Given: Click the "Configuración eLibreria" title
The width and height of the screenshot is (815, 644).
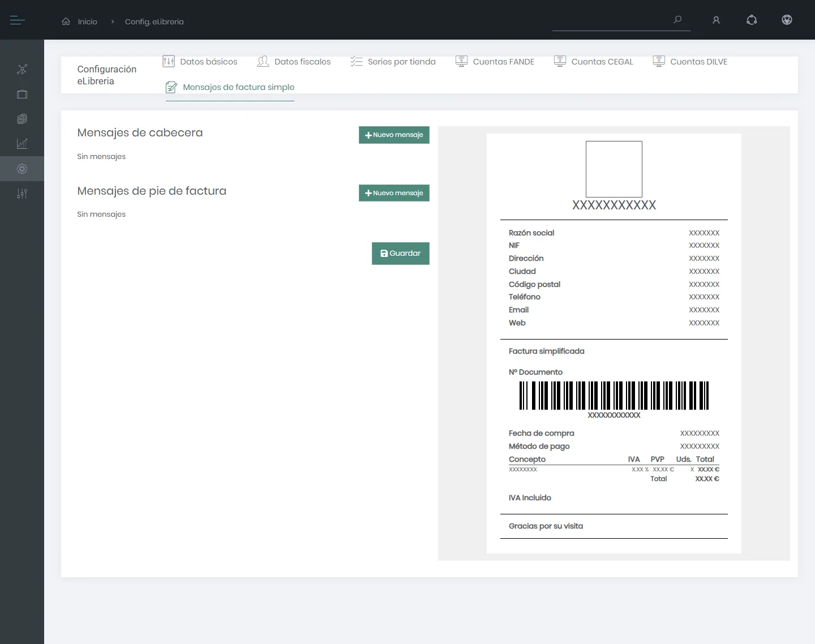Looking at the screenshot, I should [107, 75].
